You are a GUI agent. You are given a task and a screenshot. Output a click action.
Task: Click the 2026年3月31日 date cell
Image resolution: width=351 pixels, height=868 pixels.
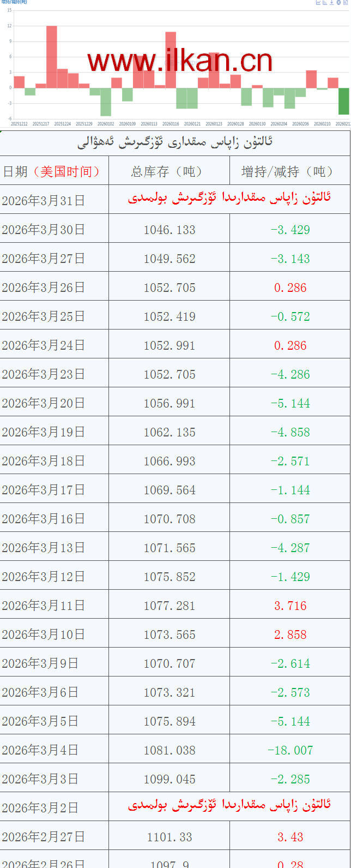click(44, 201)
